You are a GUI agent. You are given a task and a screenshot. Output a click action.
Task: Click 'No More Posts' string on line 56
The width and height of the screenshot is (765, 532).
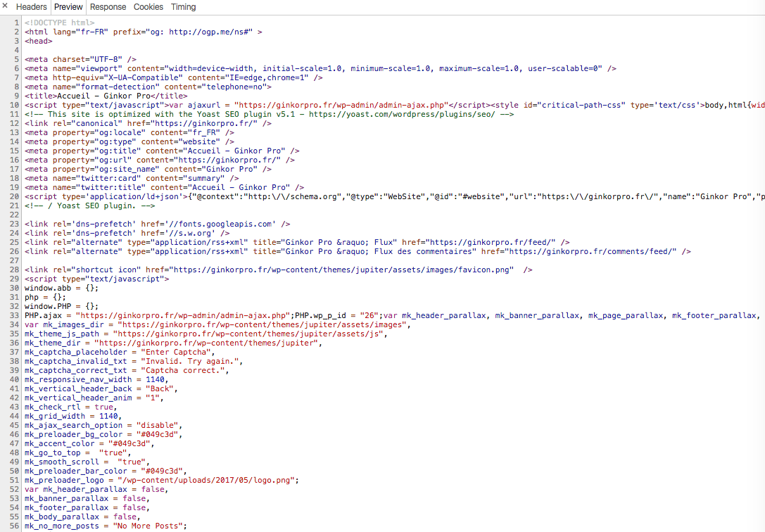pyautogui.click(x=148, y=526)
